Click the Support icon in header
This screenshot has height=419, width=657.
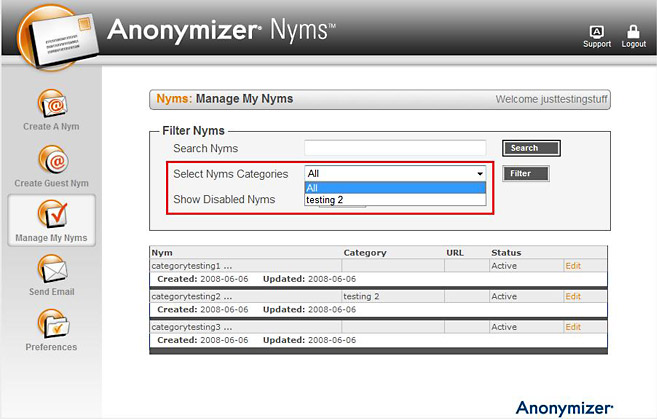[x=597, y=33]
